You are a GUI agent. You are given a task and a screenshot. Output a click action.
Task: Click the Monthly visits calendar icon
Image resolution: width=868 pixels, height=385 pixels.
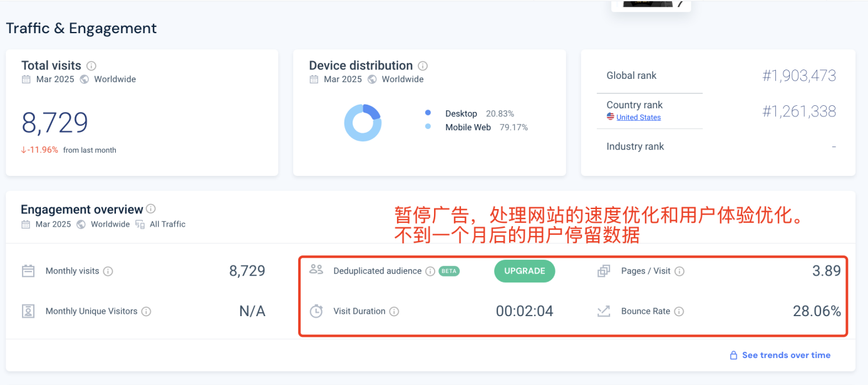point(28,271)
